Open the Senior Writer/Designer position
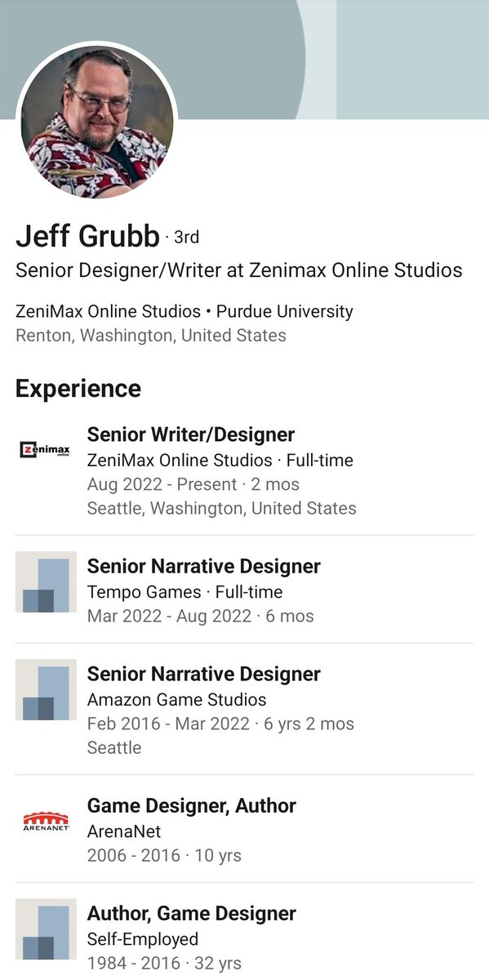 tap(191, 434)
